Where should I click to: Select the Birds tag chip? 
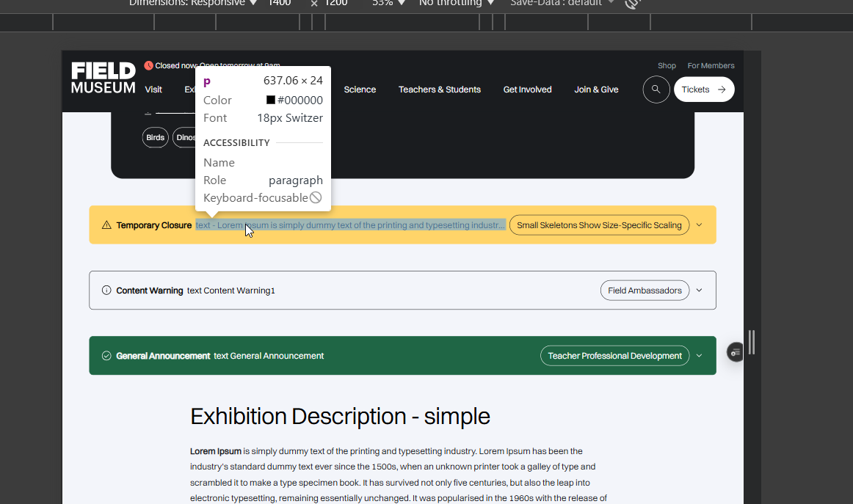pos(155,138)
